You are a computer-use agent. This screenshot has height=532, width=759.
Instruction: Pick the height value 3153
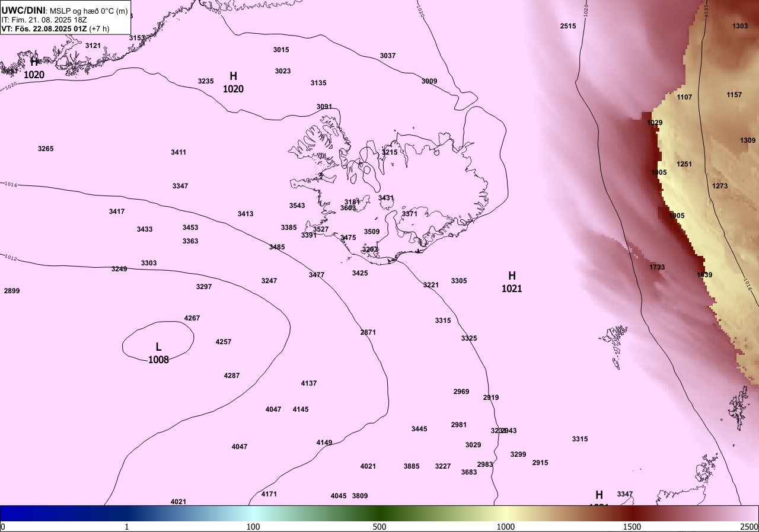pyautogui.click(x=137, y=38)
